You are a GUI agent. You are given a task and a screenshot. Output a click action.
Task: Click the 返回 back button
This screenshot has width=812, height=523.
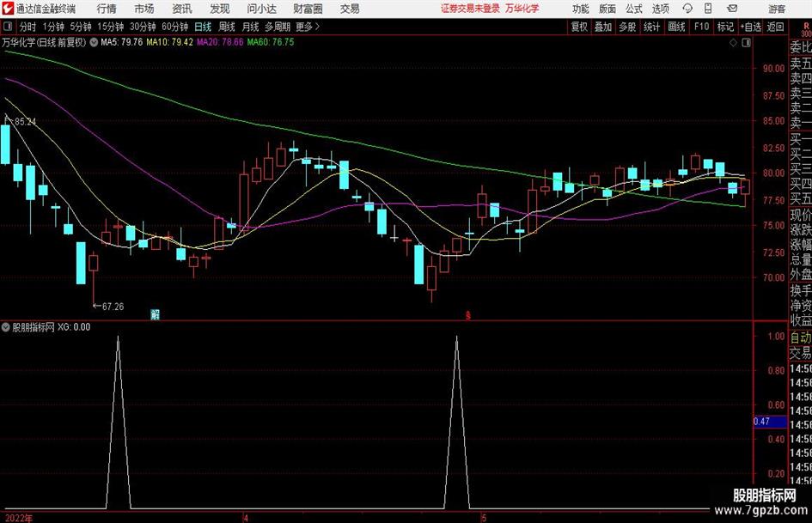(775, 27)
